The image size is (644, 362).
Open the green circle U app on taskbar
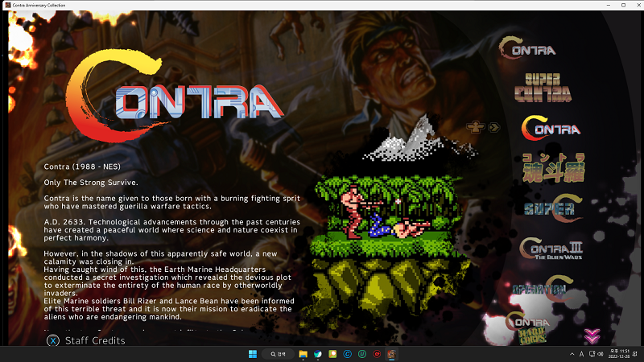pyautogui.click(x=362, y=354)
